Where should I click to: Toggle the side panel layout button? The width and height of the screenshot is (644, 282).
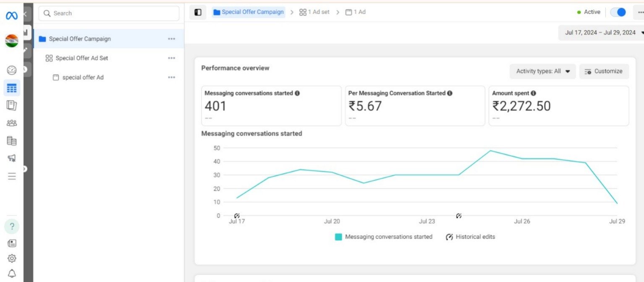pos(198,12)
